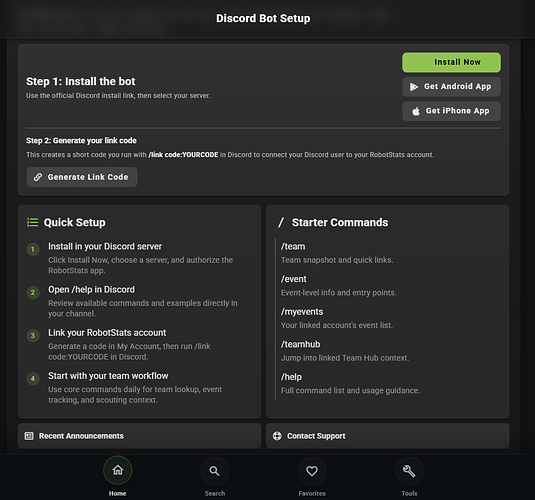Click the step 4 number badge
The image size is (535, 500).
[33, 378]
